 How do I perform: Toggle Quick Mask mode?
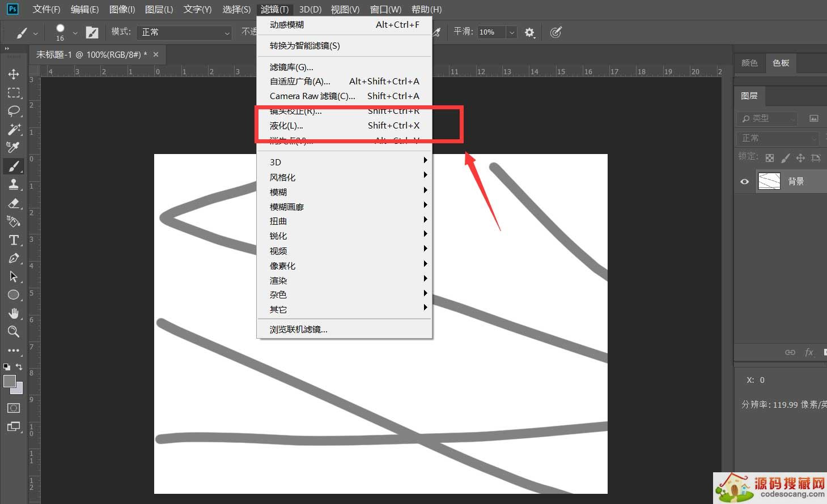pos(14,408)
